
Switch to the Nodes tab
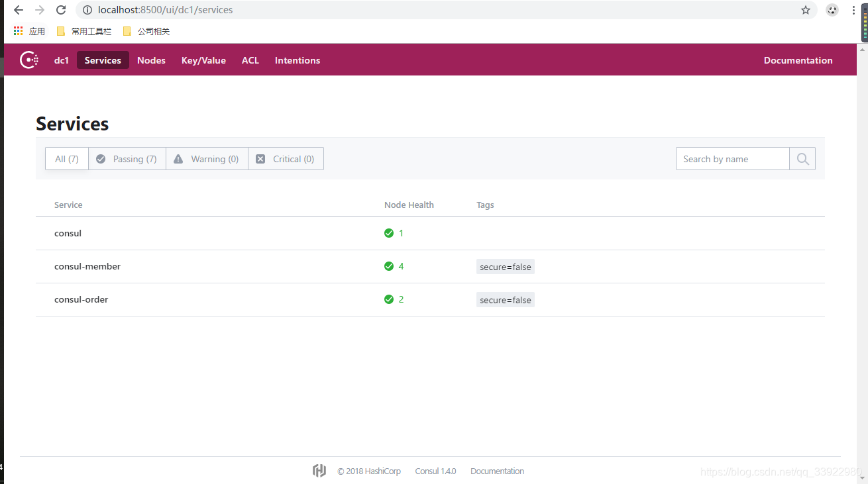tap(151, 60)
